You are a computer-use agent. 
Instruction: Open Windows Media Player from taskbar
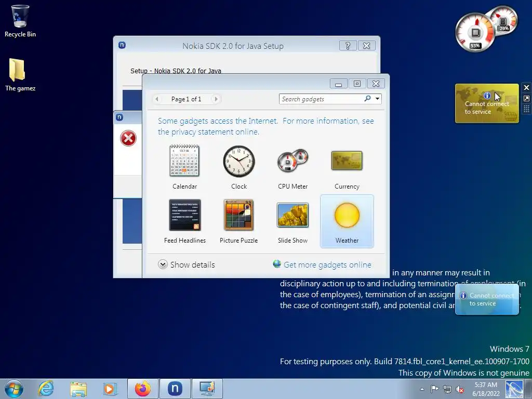point(110,389)
